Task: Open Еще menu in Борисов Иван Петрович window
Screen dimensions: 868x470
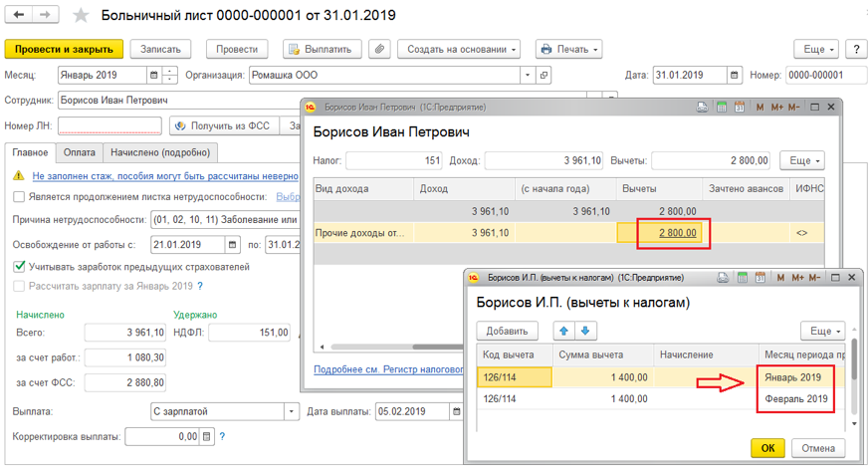Action: (x=802, y=160)
